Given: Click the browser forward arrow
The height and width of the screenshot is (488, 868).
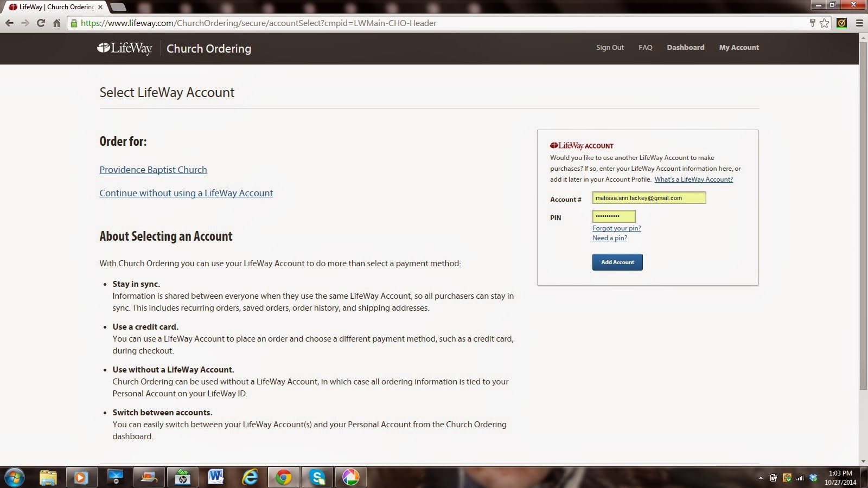Looking at the screenshot, I should [25, 23].
